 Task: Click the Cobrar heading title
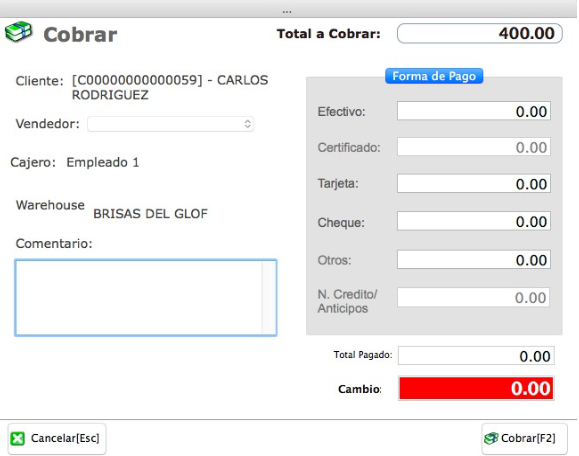pos(80,35)
